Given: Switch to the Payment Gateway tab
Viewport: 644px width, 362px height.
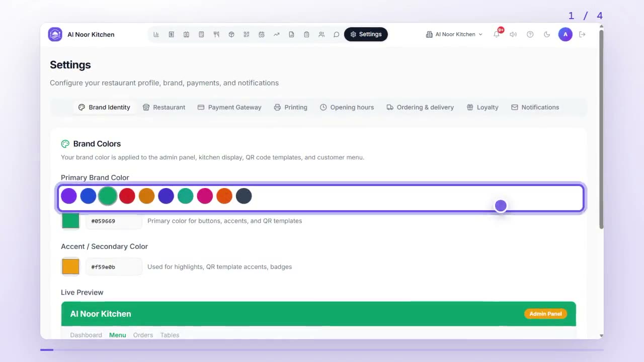Looking at the screenshot, I should click(x=229, y=107).
